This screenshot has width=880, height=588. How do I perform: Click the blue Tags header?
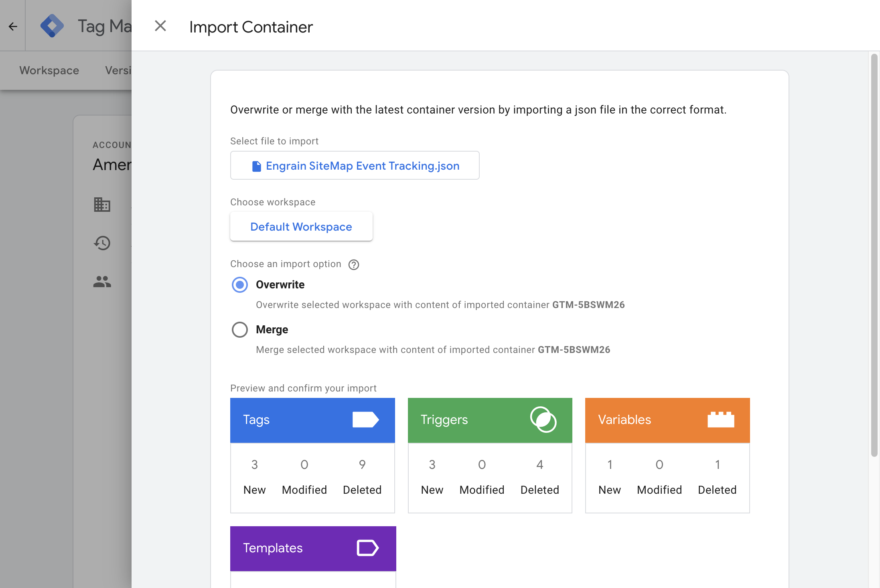(x=312, y=420)
